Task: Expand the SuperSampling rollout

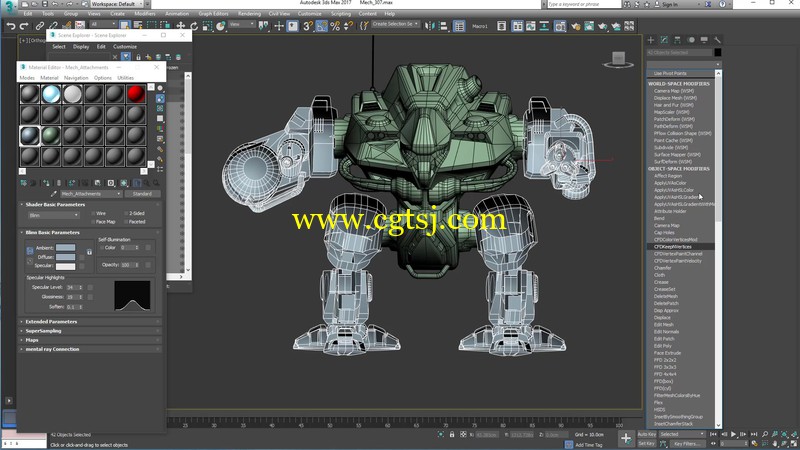Action: click(x=90, y=331)
